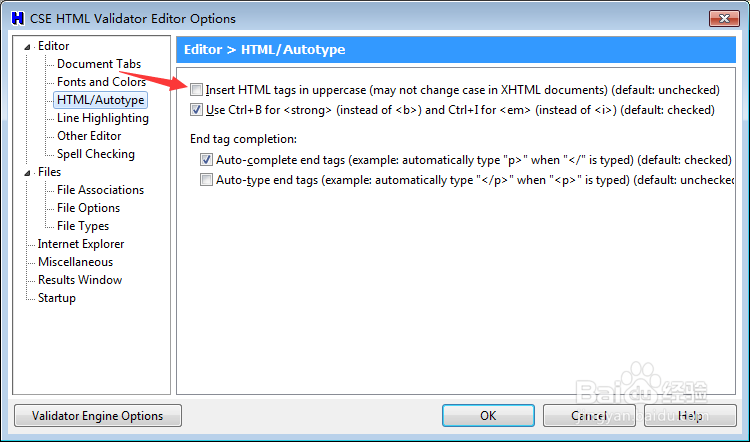Enable Insert HTML tags in uppercase

(x=196, y=90)
